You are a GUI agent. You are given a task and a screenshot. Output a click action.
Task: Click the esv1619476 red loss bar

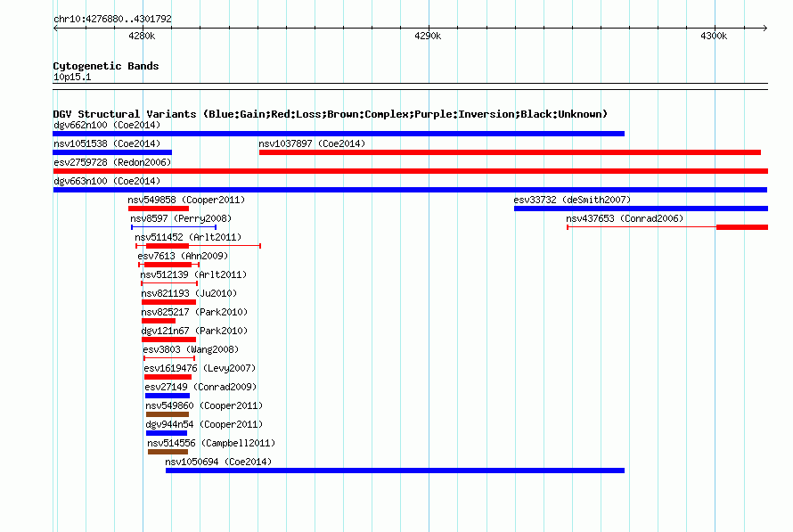pos(168,377)
